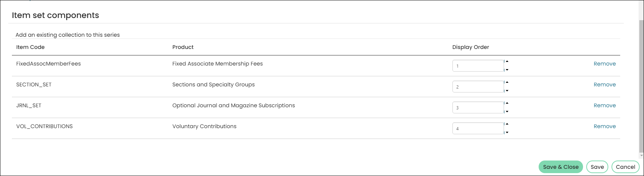Image resolution: width=644 pixels, height=176 pixels.
Task: Decrement JRNL_SET display order spinner
Action: pos(507,112)
